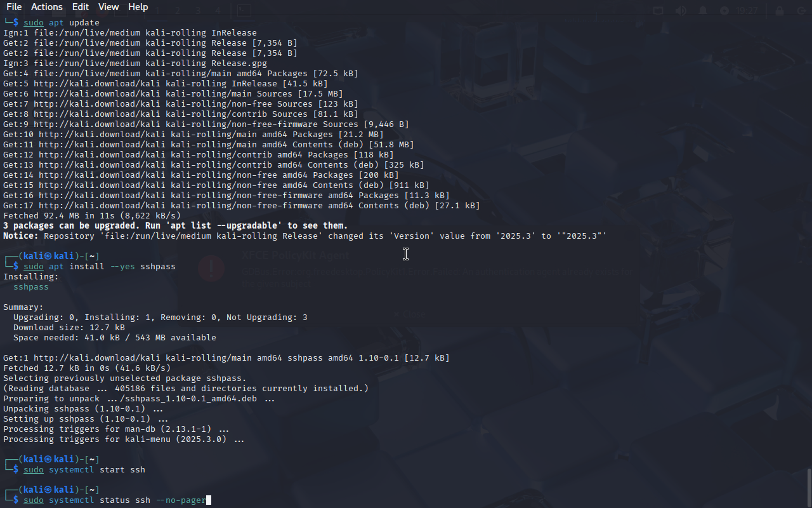
Task: Click the 'Get:1 ... sshpass amd64 1.10-0.1' line
Action: [x=226, y=358]
